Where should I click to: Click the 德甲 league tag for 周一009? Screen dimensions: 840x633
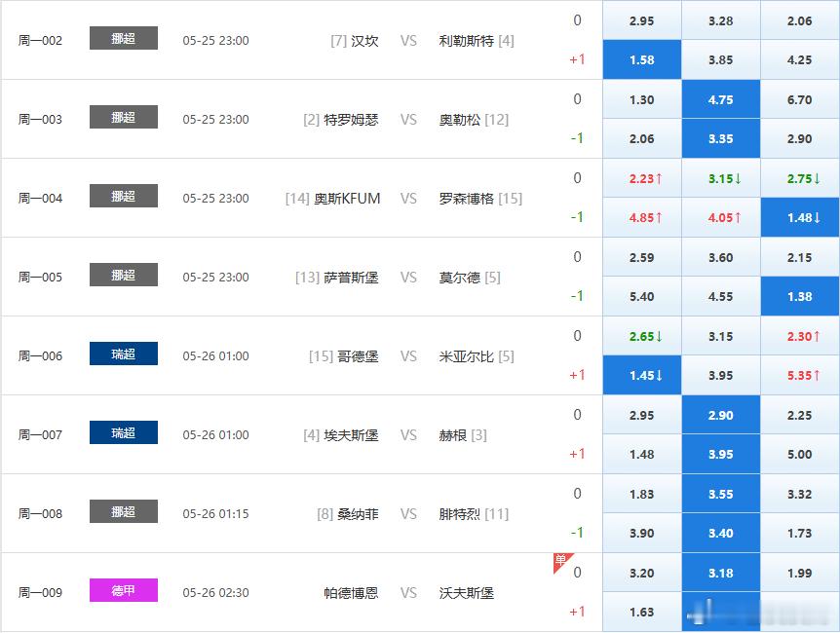(x=123, y=590)
